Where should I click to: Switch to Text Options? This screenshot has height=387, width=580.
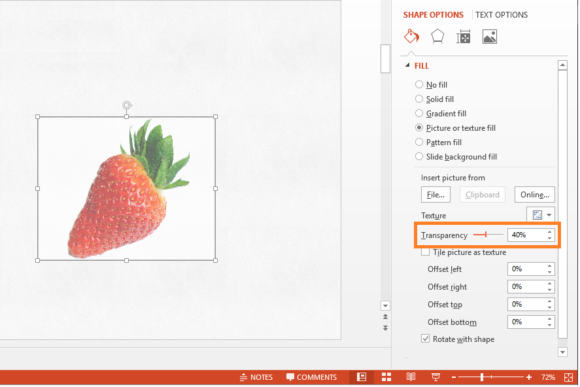point(502,15)
